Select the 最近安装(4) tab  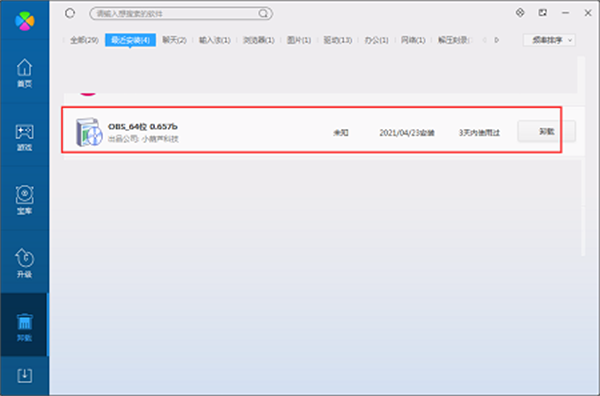click(130, 40)
